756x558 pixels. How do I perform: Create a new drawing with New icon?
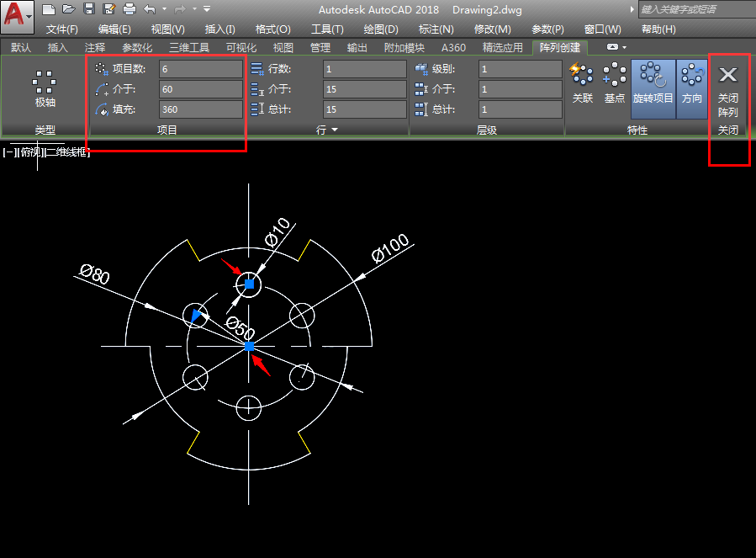(x=49, y=9)
